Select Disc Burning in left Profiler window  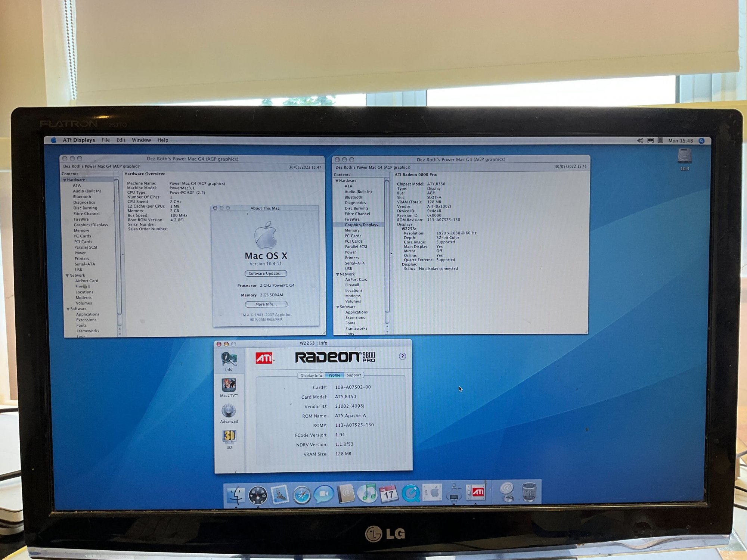85,208
